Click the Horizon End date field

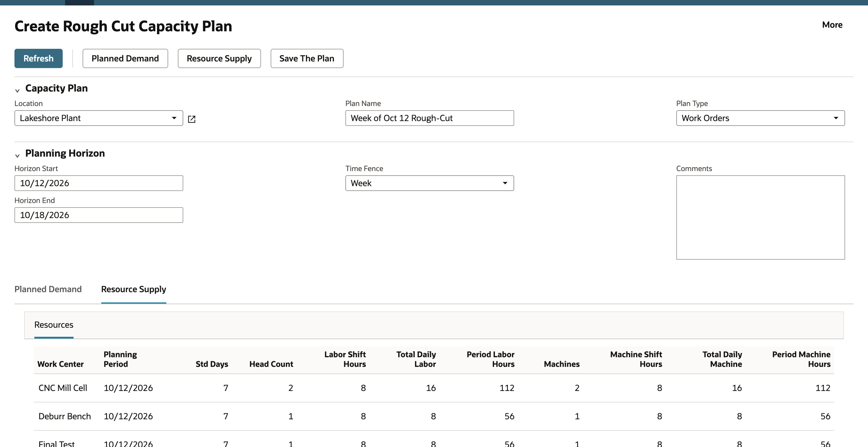click(x=99, y=215)
